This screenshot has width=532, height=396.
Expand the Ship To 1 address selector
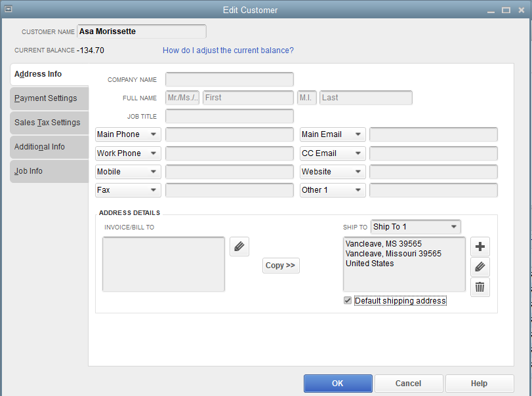415,226
